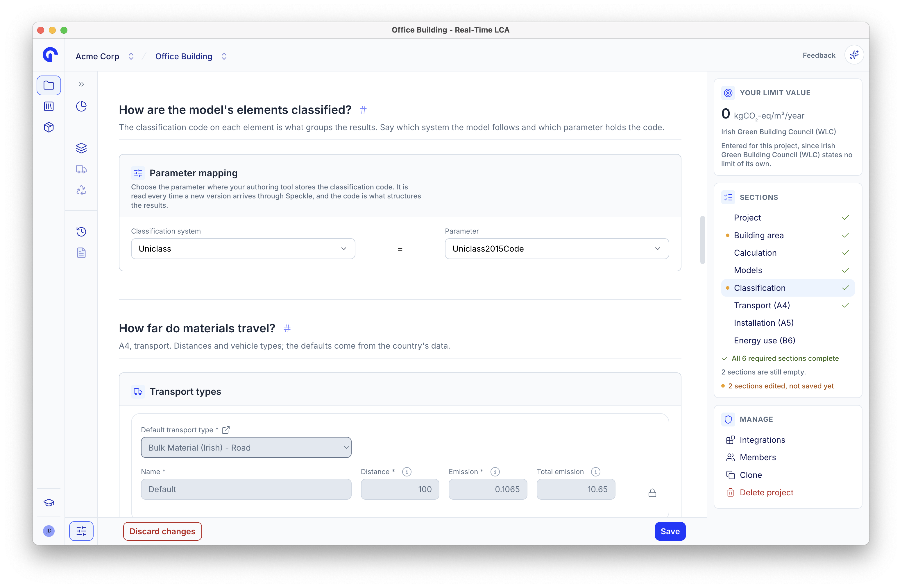Open the Classification system Uniclass dropdown
The width and height of the screenshot is (902, 588).
243,249
